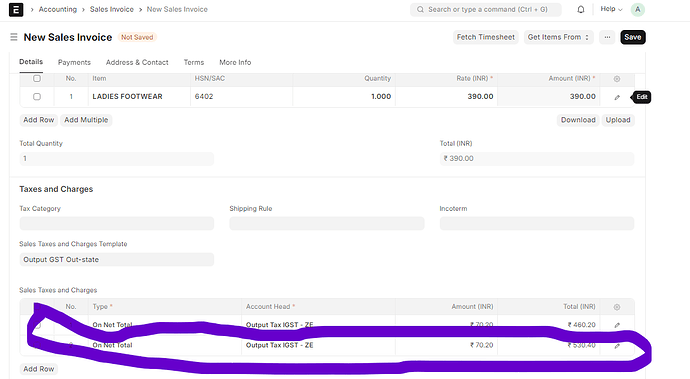
Task: Select all items via header checkbox
Action: [37, 78]
